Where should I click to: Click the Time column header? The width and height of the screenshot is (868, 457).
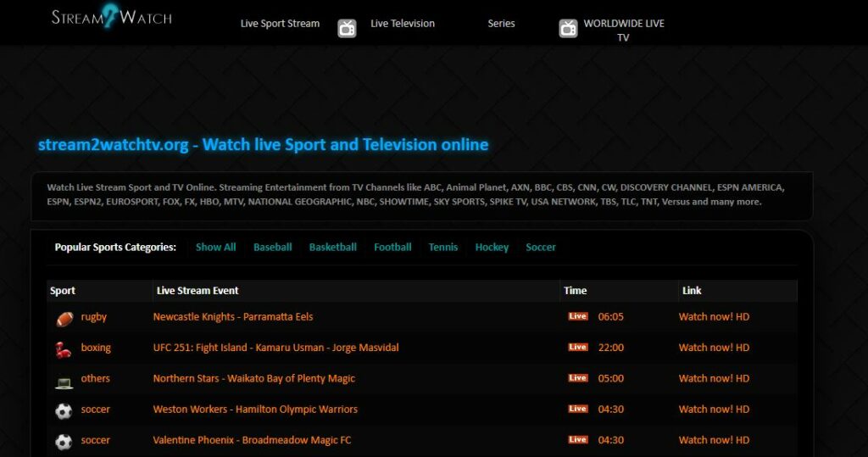tap(576, 290)
